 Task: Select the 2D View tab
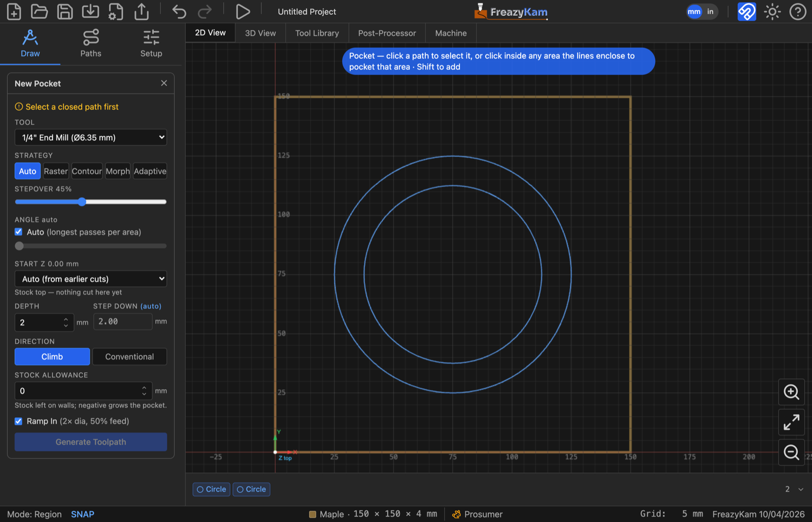(x=211, y=32)
